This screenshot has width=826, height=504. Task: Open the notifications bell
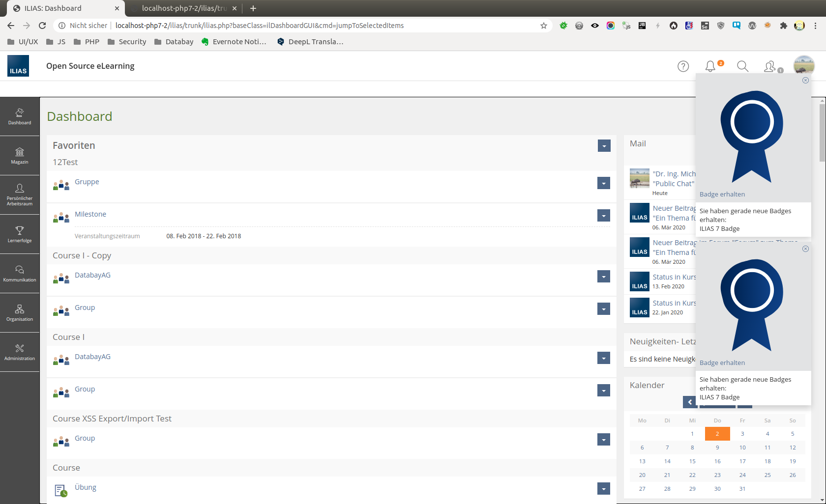(x=710, y=66)
